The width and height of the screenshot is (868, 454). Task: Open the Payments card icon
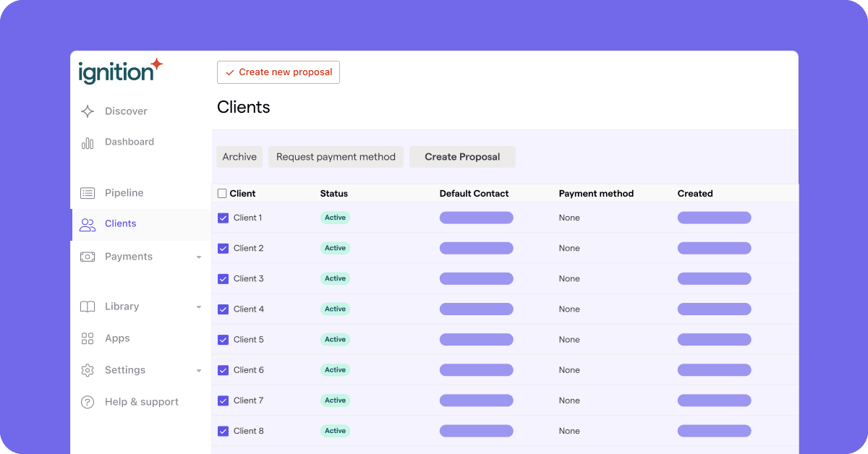[x=87, y=256]
